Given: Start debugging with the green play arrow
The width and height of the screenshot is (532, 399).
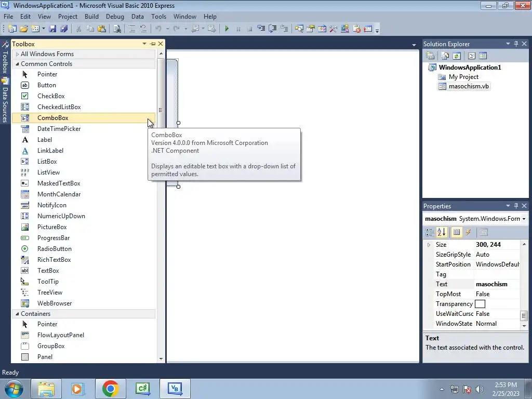Looking at the screenshot, I should click(227, 29).
